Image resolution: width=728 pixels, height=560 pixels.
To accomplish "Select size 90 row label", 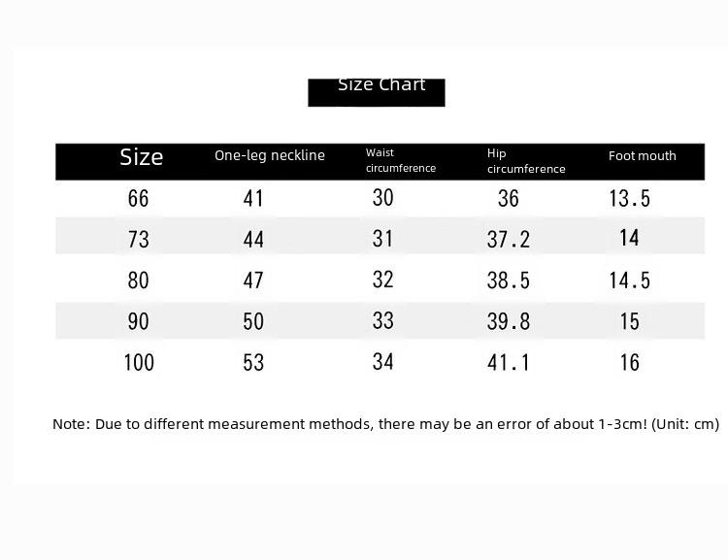I will pos(139,321).
